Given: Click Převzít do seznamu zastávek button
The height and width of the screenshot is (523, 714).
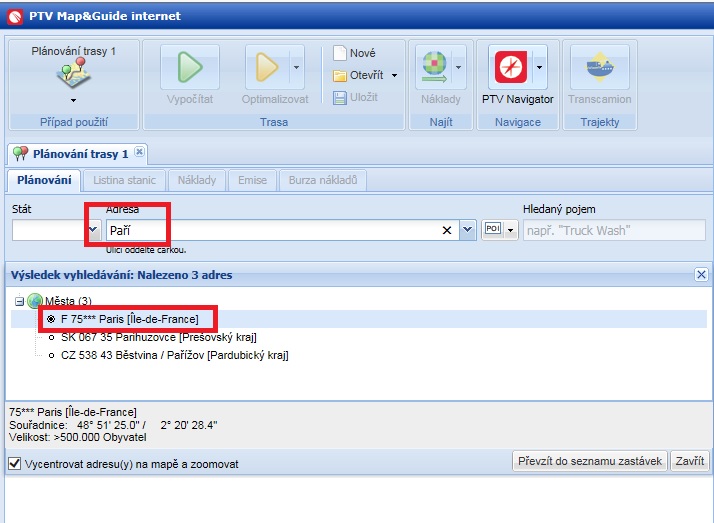Looking at the screenshot, I should 590,461.
